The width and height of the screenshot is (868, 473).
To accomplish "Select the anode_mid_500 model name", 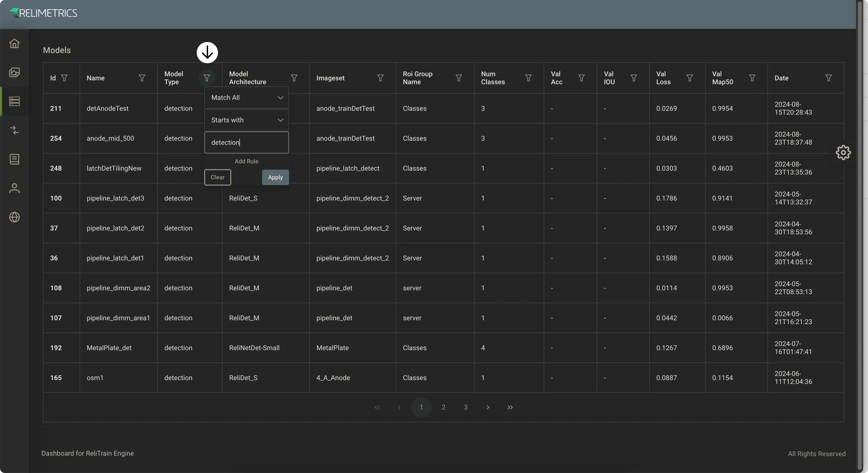I will [x=110, y=138].
